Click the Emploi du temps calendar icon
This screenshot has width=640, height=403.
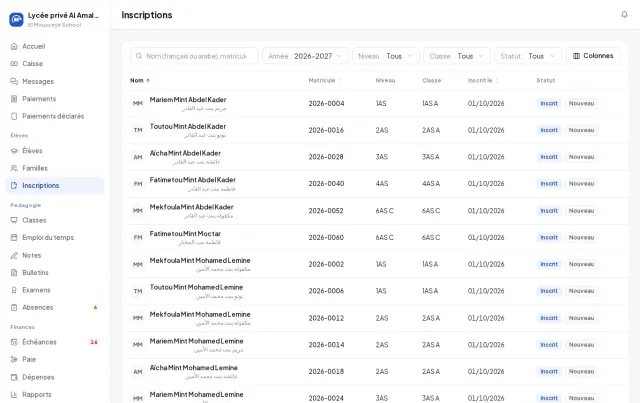14,238
